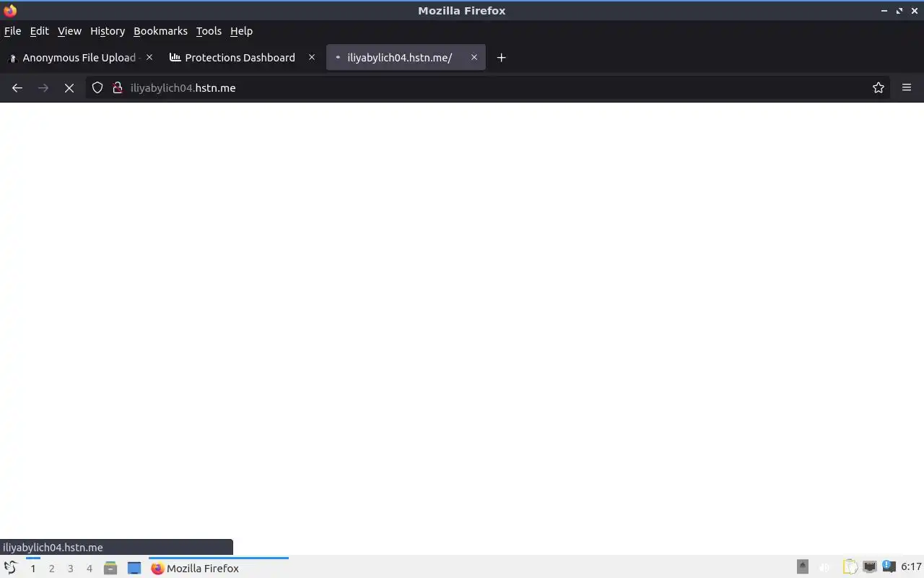Open the volume speaker tray icon

click(x=825, y=568)
